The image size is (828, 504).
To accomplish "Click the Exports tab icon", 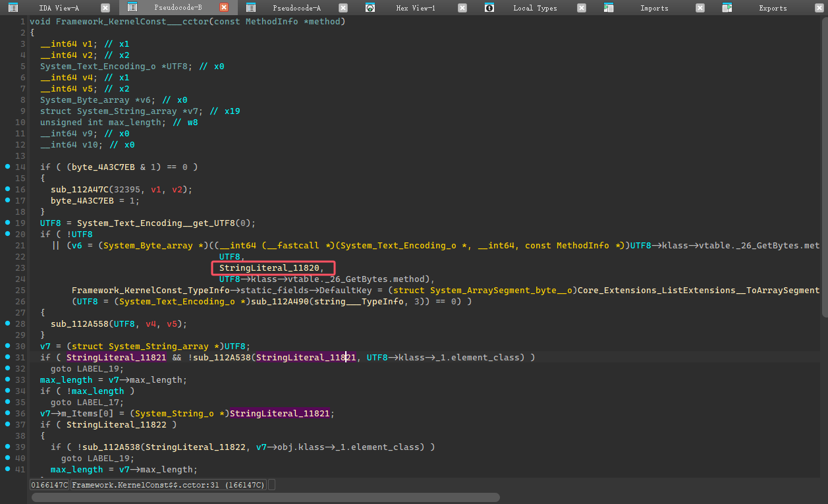I will click(727, 8).
